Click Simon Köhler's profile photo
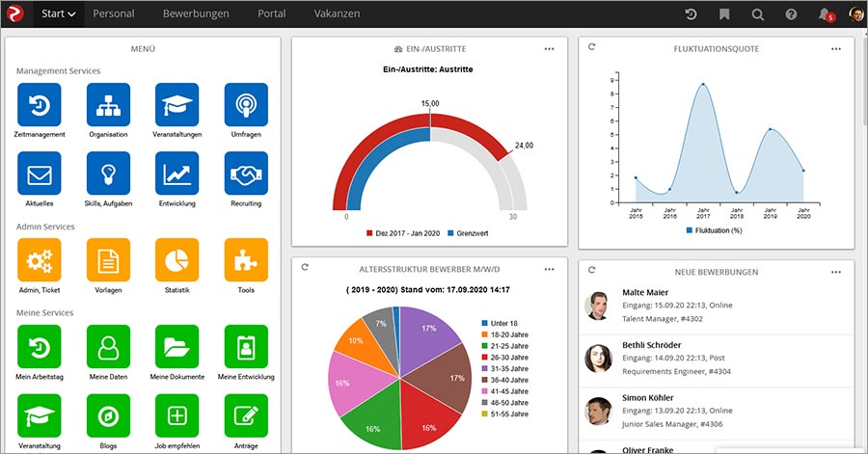Screen dimensions: 868x454 pyautogui.click(x=598, y=411)
